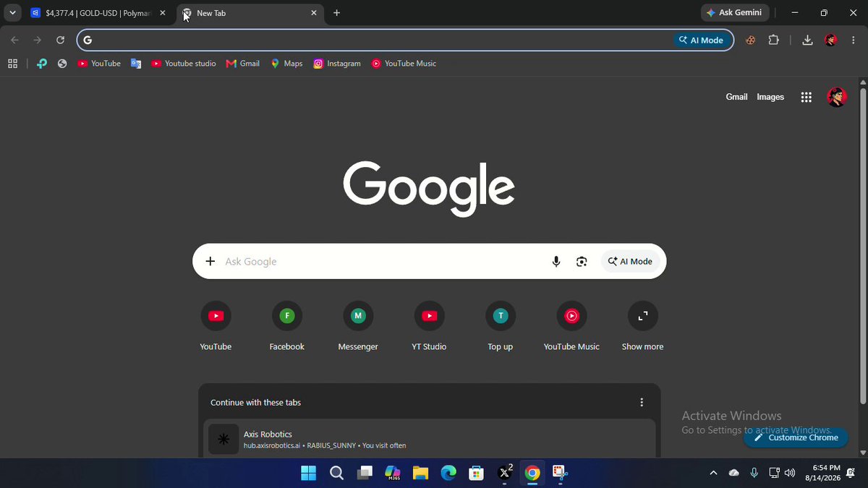Screen dimensions: 868x488
Task: Open Snipping Tool from the taskbar
Action: click(x=560, y=473)
